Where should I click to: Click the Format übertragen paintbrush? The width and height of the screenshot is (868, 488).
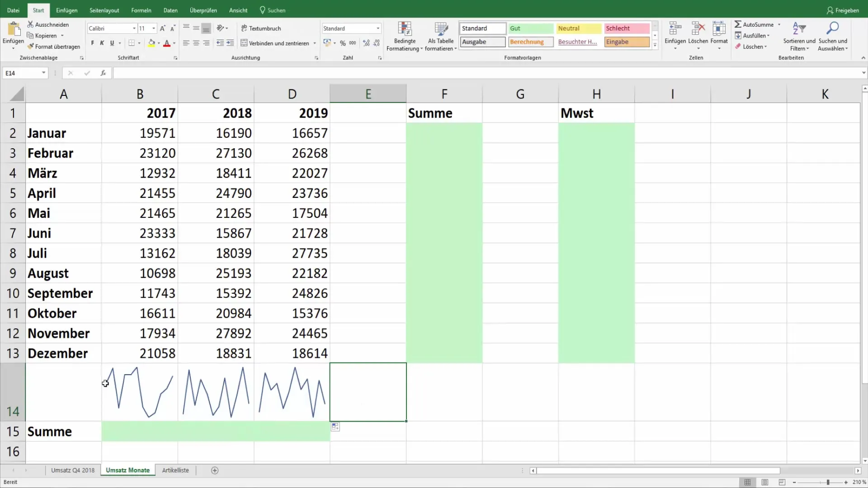tap(30, 47)
